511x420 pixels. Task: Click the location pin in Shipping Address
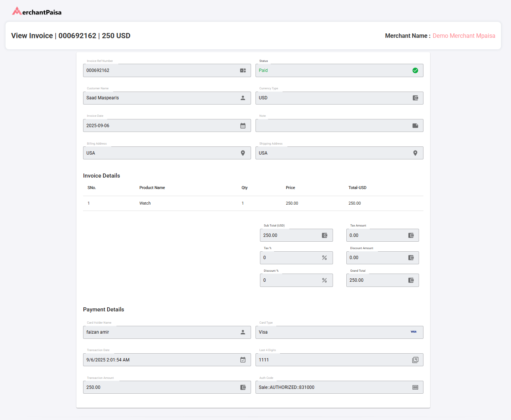click(415, 153)
